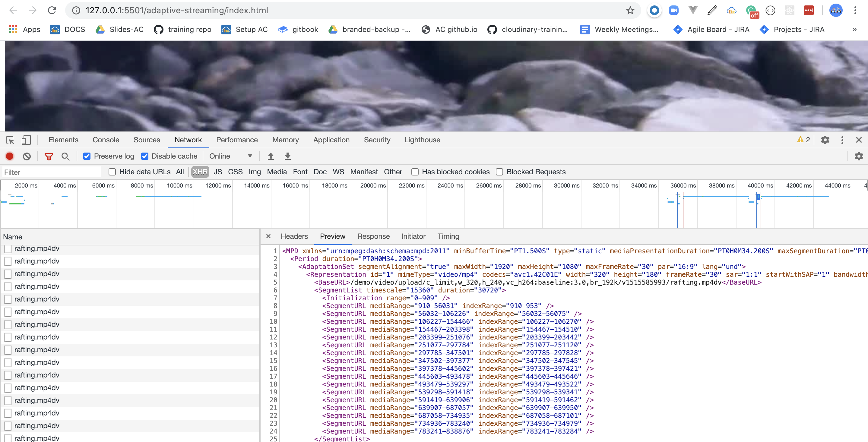Click the record network log button
The image size is (868, 442).
coord(9,156)
